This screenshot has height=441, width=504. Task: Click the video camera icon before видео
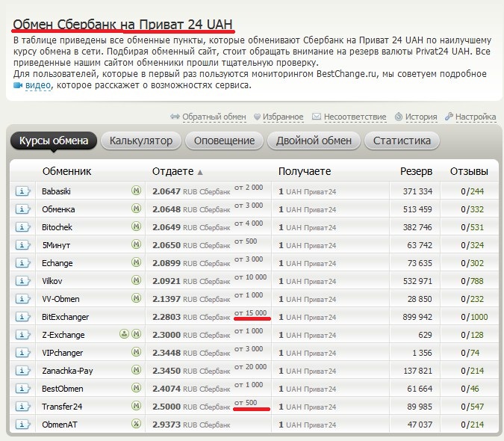pyautogui.click(x=18, y=85)
